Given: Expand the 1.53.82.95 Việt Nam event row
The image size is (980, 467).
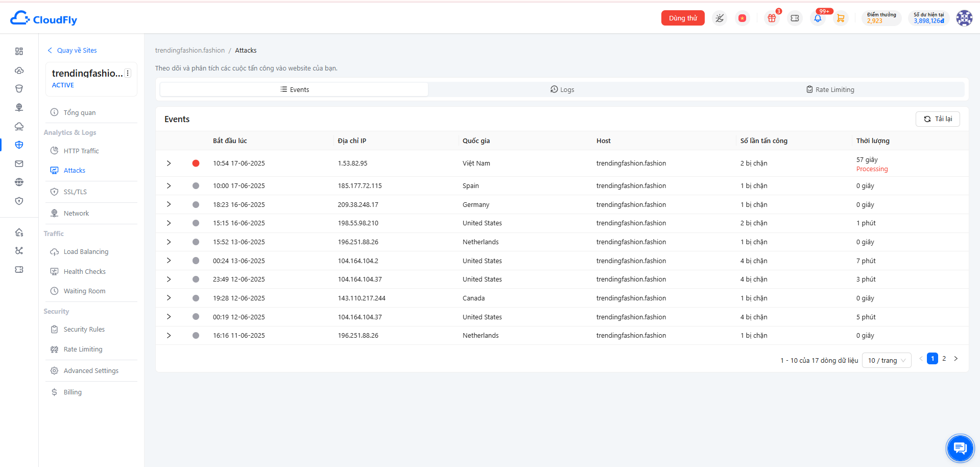Looking at the screenshot, I should pyautogui.click(x=169, y=164).
